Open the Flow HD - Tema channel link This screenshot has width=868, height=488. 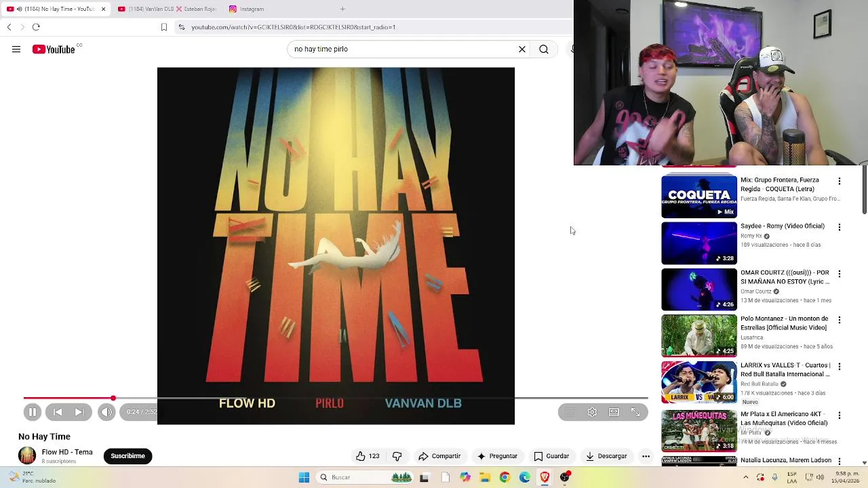[x=67, y=452]
